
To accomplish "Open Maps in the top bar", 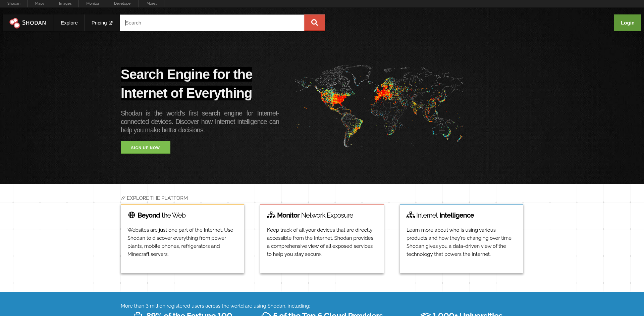I will pyautogui.click(x=40, y=3).
